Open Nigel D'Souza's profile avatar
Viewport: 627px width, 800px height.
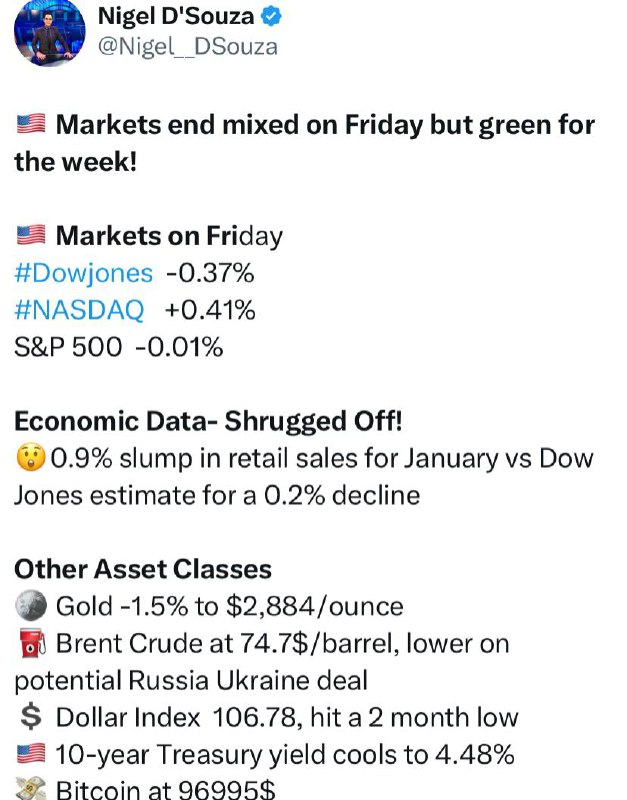click(49, 32)
